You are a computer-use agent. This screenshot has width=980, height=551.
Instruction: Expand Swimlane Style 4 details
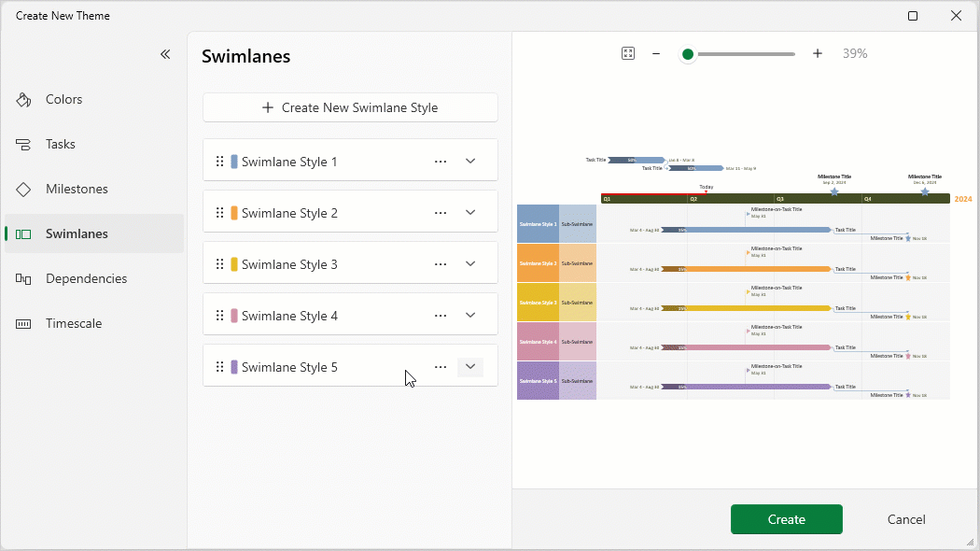click(470, 316)
